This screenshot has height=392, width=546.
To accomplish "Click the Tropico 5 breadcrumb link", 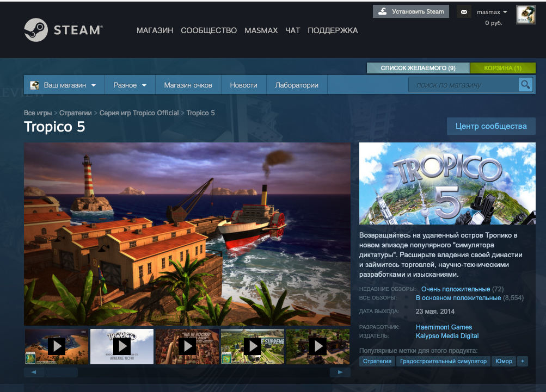I will pos(200,113).
